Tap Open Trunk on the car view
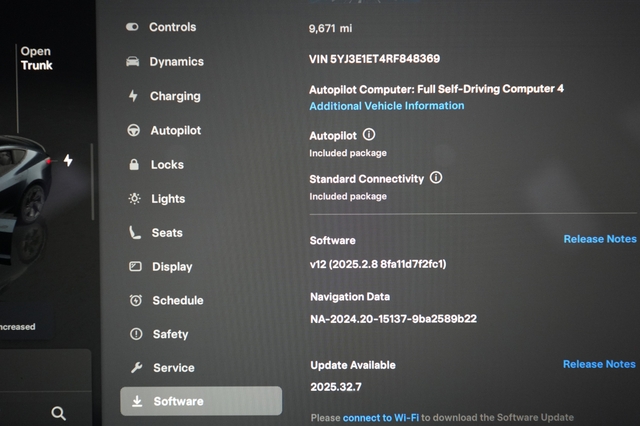This screenshot has height=426, width=640. click(36, 58)
